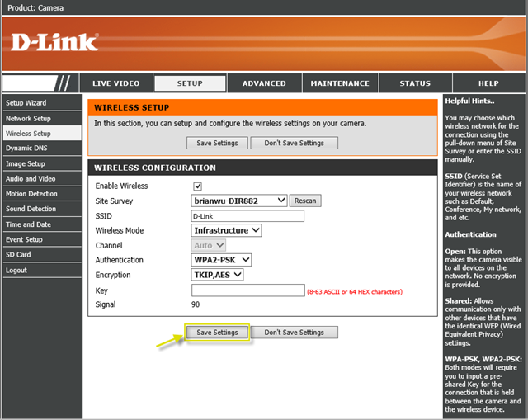Open Motion Detection in sidebar
The image size is (528, 420).
pos(31,194)
